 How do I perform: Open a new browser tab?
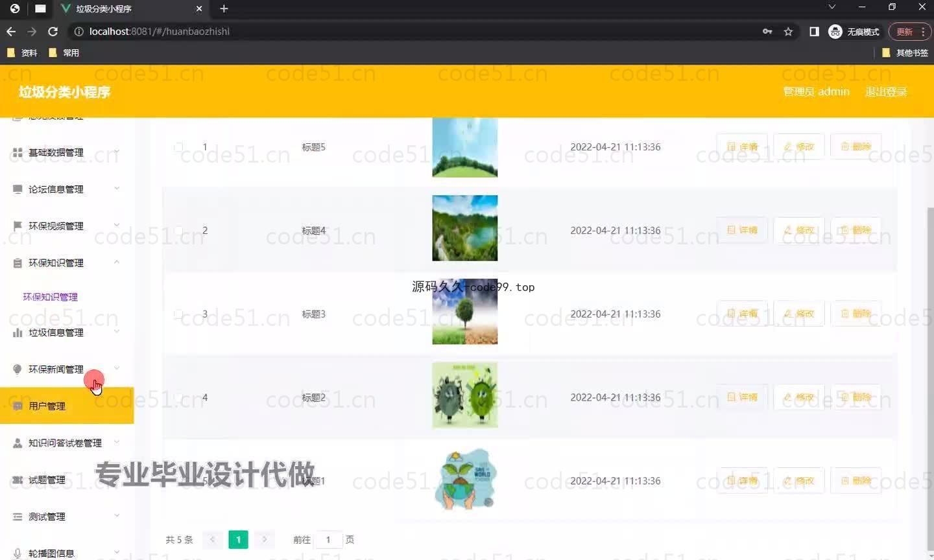[224, 8]
